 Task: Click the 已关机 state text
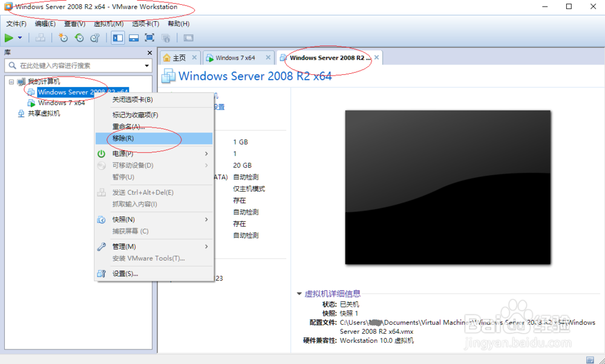(350, 304)
